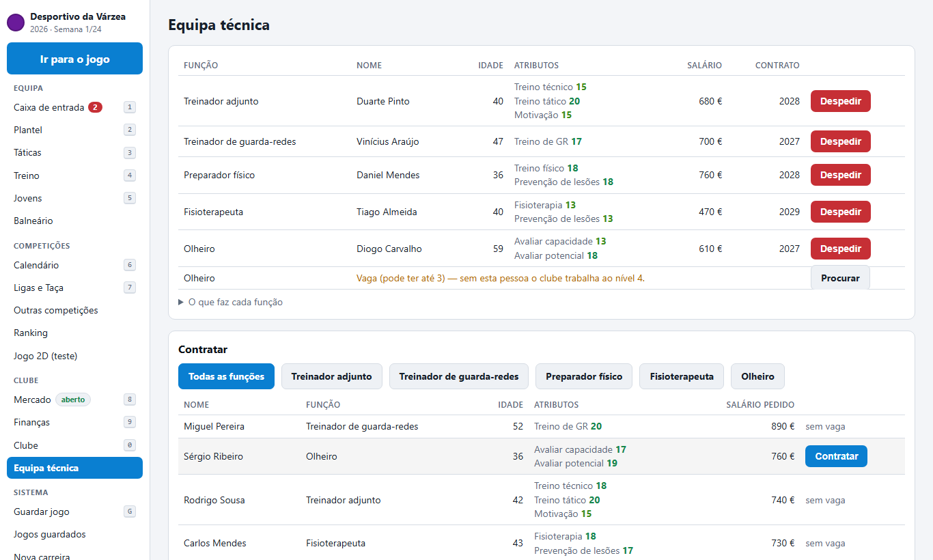Click Miguel Pereira candidate name
Viewport: 933px width, 560px height.
(x=214, y=426)
